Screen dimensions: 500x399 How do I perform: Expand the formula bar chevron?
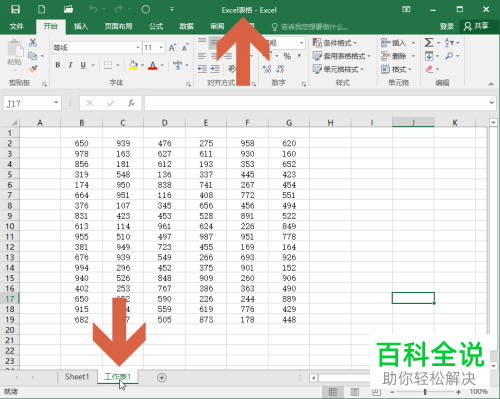[491, 103]
